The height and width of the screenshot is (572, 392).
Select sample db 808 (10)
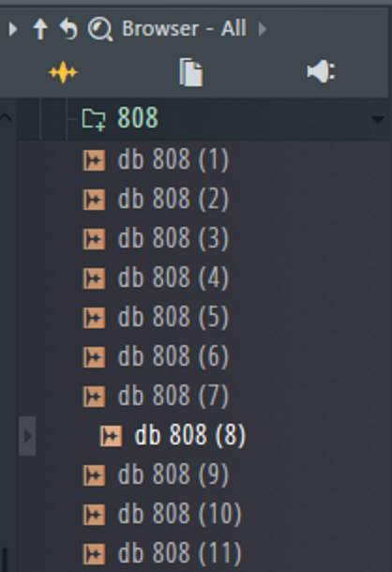(x=179, y=515)
